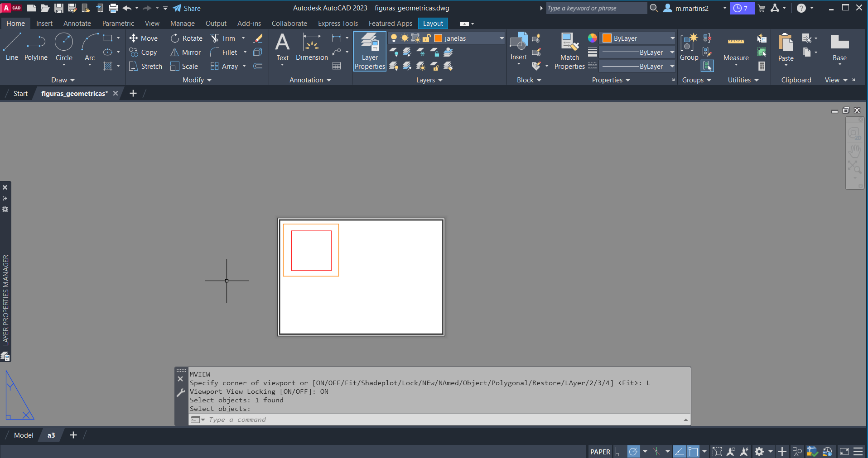
Task: Switch to the Model tab
Action: tap(24, 435)
